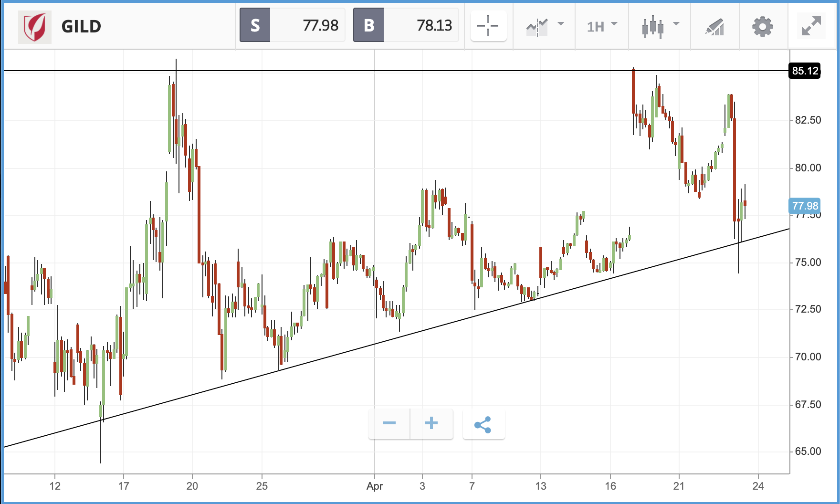Click the 65.00 price axis label
Screen dimensions: 840x504
pyautogui.click(x=808, y=451)
